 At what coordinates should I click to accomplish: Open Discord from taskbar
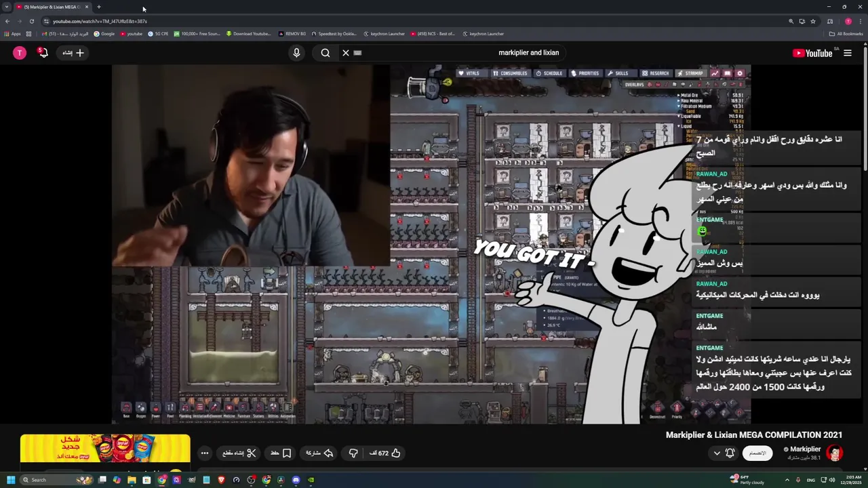coord(296,480)
